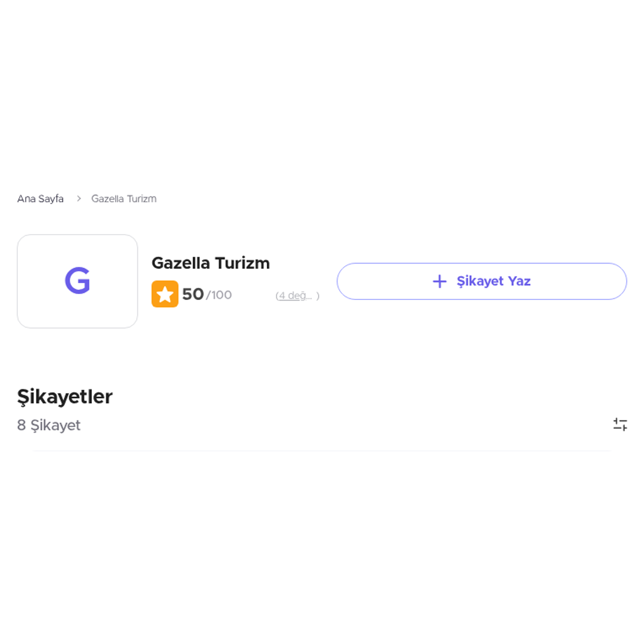
Task: Select Gazella Turizm in the breadcrumb
Action: tap(124, 199)
